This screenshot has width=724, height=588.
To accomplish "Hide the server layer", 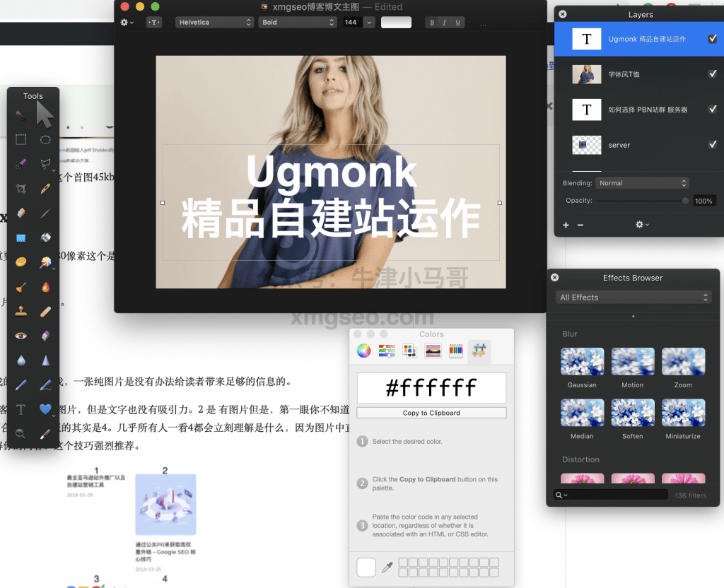I will [x=713, y=144].
